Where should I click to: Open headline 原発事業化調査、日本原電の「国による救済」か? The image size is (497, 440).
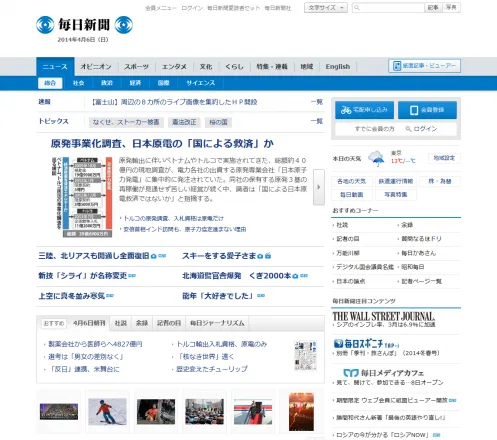[x=162, y=144]
